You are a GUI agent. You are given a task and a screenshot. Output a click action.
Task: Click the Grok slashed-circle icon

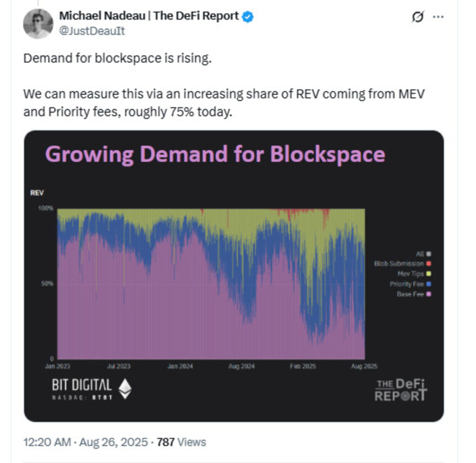click(x=418, y=17)
